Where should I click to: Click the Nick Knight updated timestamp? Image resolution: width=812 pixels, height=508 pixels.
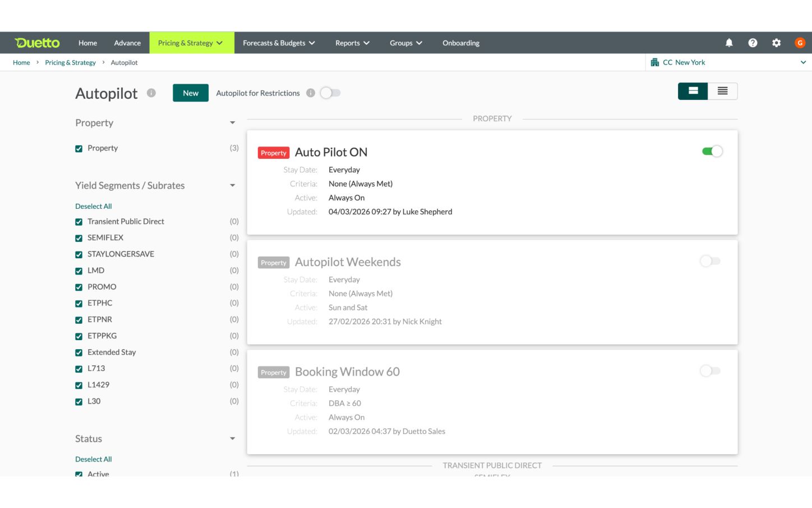tap(385, 322)
